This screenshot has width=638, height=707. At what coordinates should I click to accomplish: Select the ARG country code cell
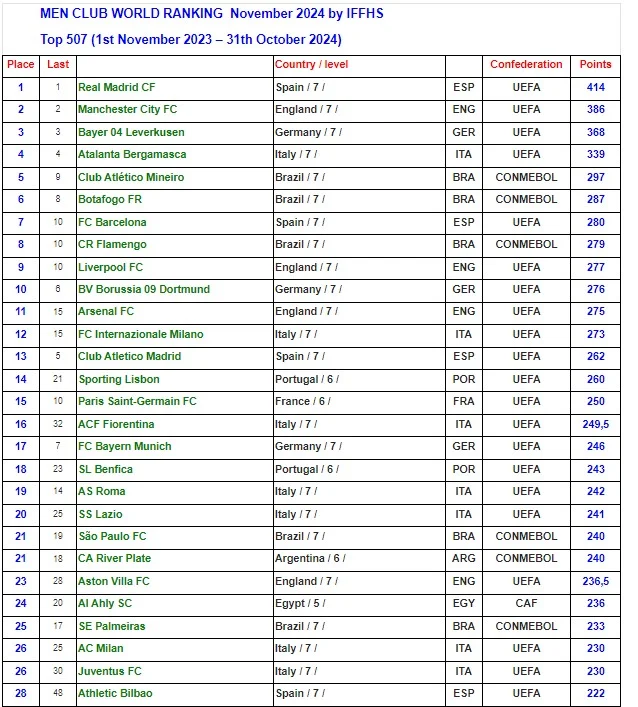click(464, 558)
